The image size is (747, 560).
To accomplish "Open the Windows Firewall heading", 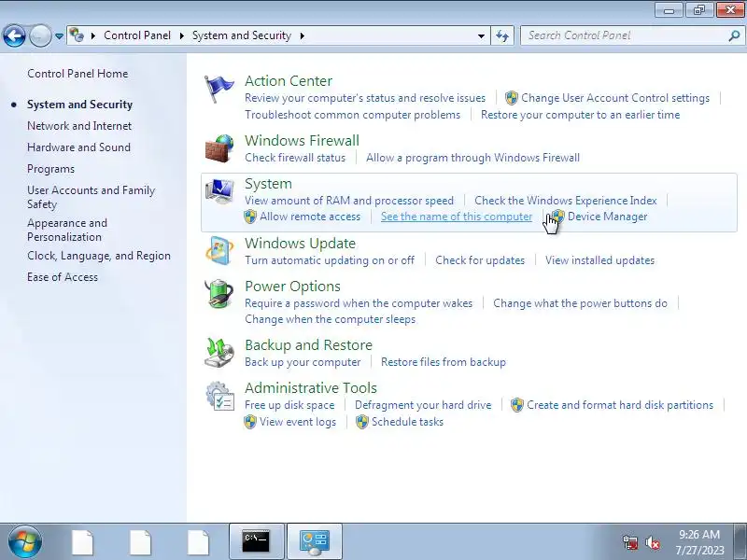I will click(x=302, y=141).
